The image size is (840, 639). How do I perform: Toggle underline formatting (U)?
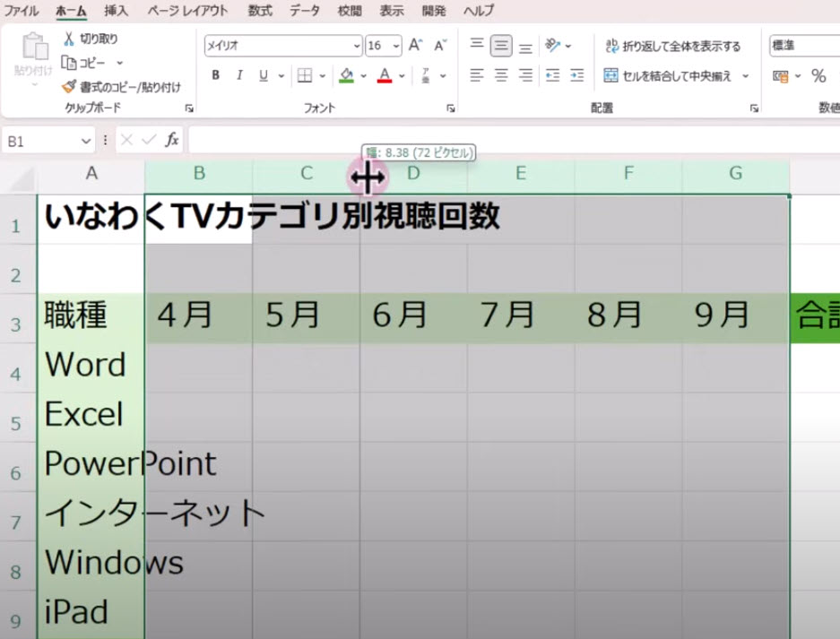tap(263, 75)
